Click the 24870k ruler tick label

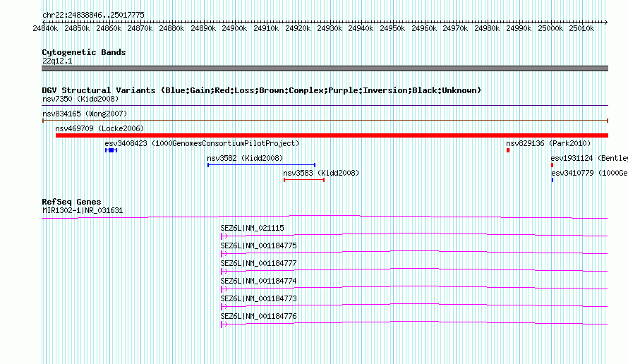tap(140, 28)
